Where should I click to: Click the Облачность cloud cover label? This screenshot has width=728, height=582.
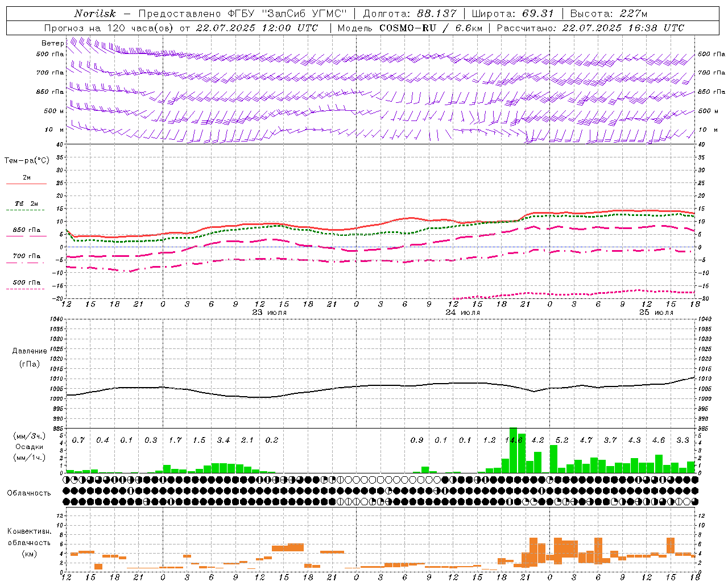click(x=29, y=493)
